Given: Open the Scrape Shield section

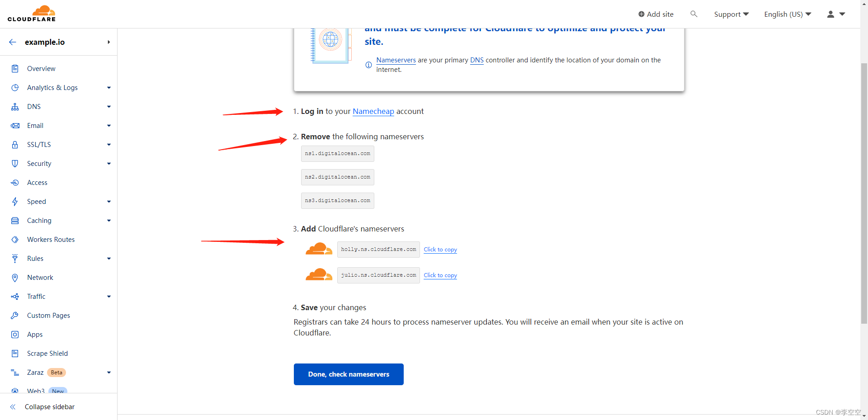Looking at the screenshot, I should [47, 354].
